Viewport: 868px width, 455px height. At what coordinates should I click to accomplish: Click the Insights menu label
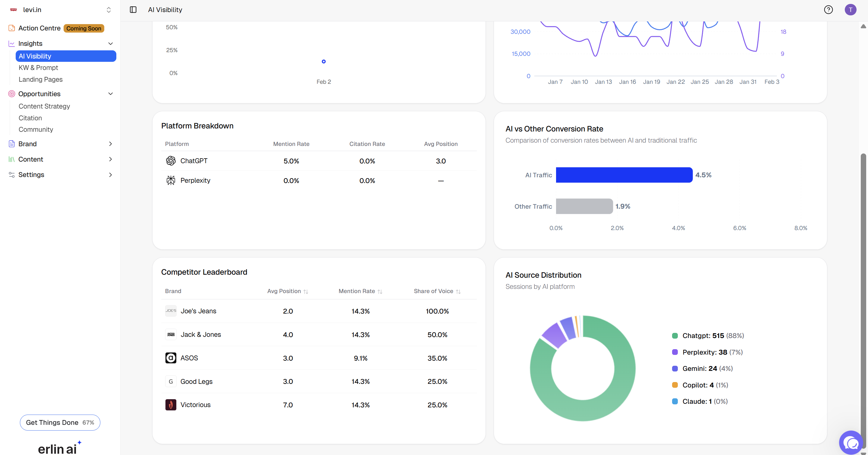click(30, 44)
